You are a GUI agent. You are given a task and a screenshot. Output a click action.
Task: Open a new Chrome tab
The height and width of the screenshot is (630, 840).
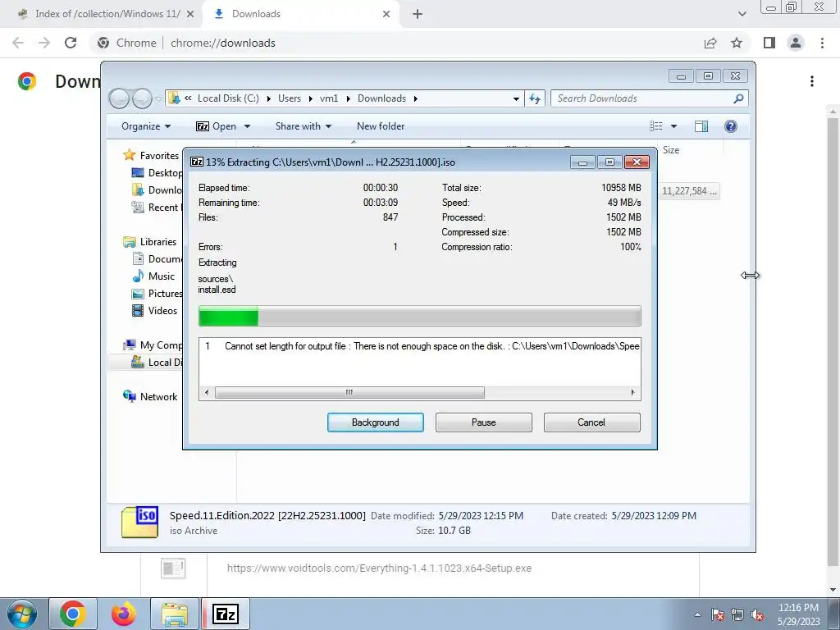click(x=418, y=15)
